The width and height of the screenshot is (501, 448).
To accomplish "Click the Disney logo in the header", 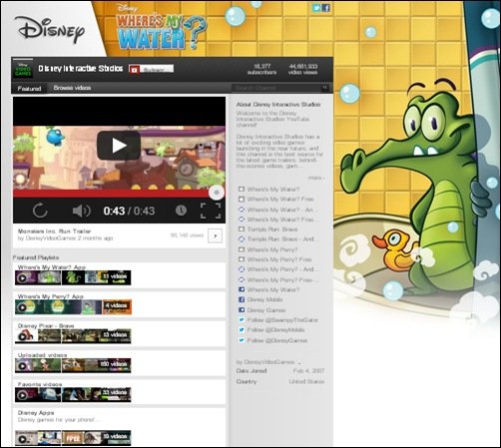I will 50,30.
